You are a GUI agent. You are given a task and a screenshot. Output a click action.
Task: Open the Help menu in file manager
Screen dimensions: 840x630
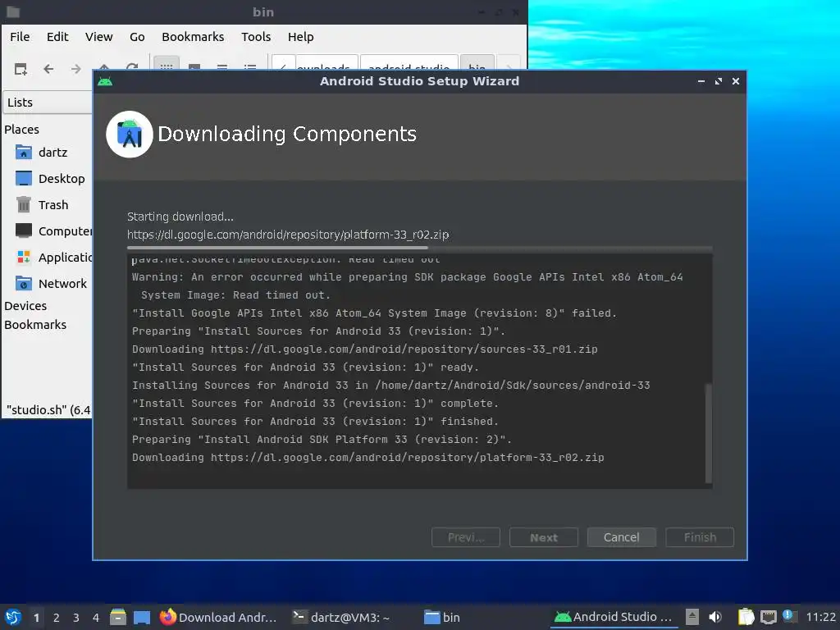(x=300, y=37)
